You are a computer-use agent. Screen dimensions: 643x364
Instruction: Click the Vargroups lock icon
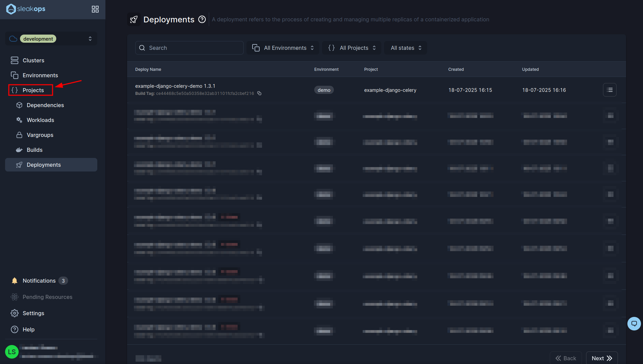[19, 135]
